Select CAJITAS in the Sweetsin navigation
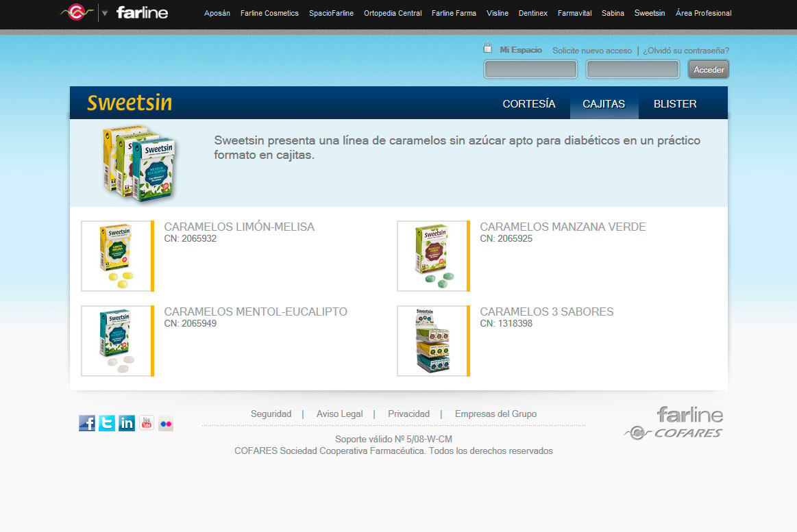The width and height of the screenshot is (797, 532). (x=604, y=104)
